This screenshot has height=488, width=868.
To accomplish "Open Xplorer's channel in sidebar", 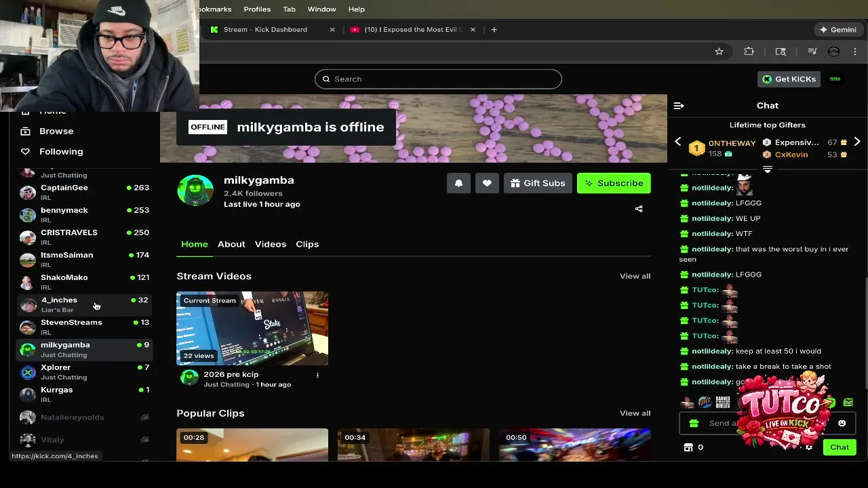I will [84, 371].
